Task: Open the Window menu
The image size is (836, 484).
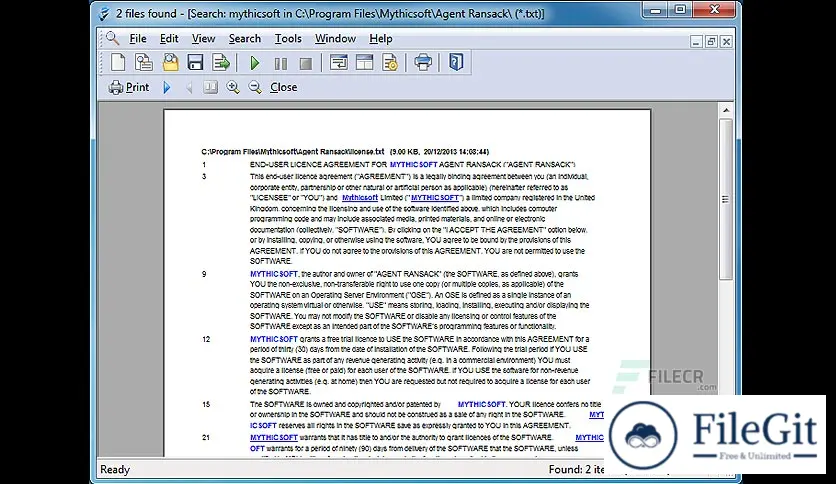Action: (335, 38)
